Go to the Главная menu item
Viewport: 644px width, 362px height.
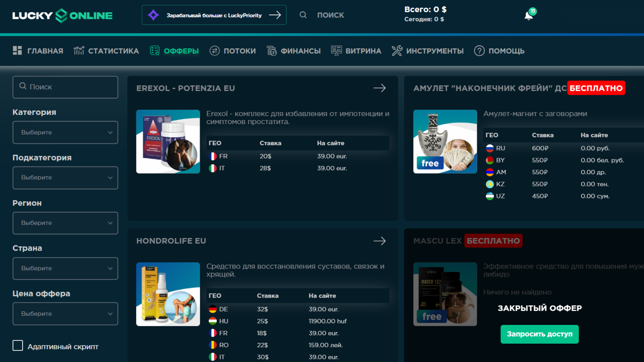tap(45, 51)
